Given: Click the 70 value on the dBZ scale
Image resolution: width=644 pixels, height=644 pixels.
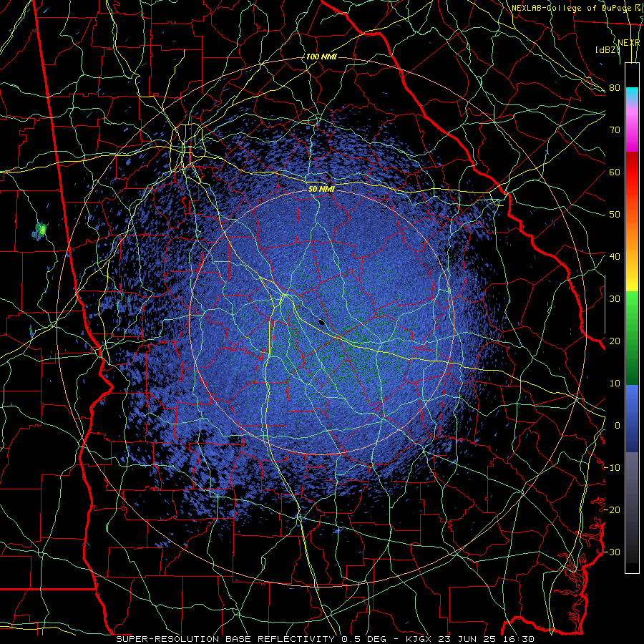Looking at the screenshot, I should point(615,130).
